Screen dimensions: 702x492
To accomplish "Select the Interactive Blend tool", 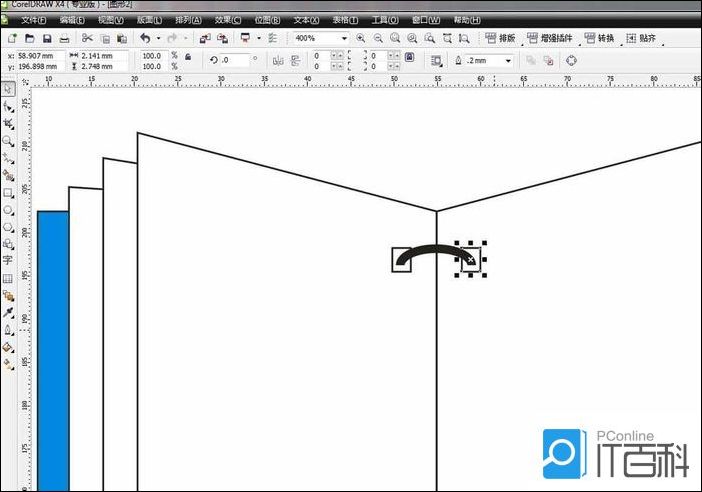I will [8, 295].
